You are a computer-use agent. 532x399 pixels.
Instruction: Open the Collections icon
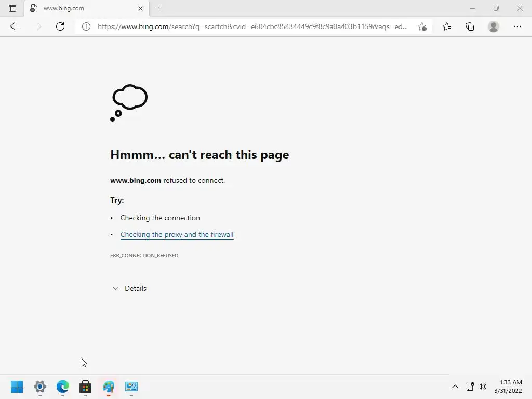[x=470, y=26]
